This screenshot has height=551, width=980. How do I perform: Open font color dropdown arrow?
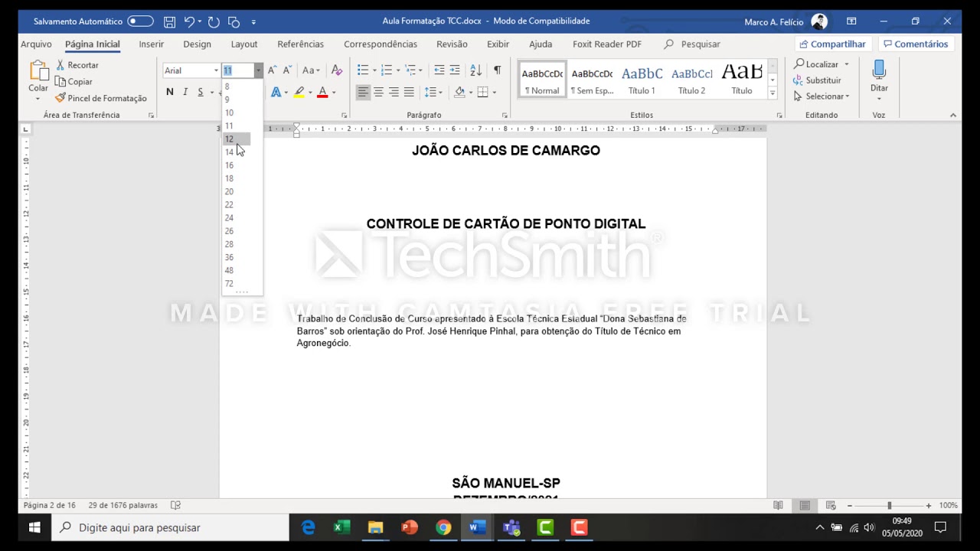tap(334, 93)
